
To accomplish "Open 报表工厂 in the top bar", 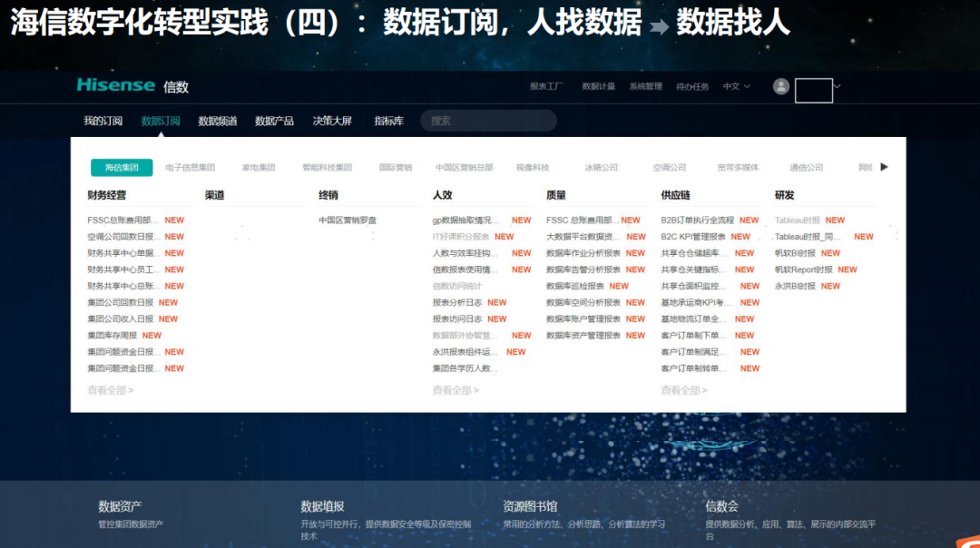I will click(x=546, y=86).
